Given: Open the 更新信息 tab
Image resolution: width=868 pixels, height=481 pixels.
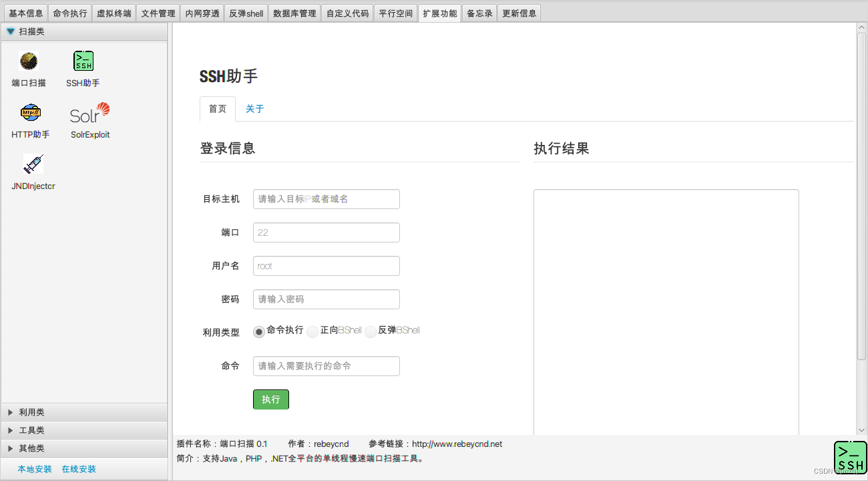Looking at the screenshot, I should pyautogui.click(x=519, y=13).
